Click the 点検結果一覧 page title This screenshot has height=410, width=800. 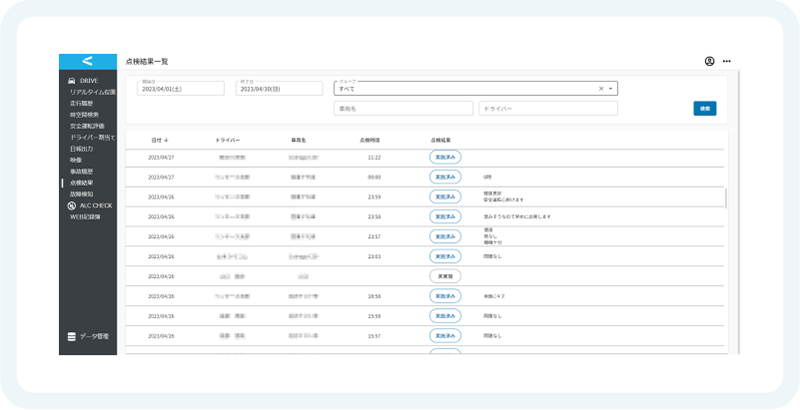click(147, 62)
